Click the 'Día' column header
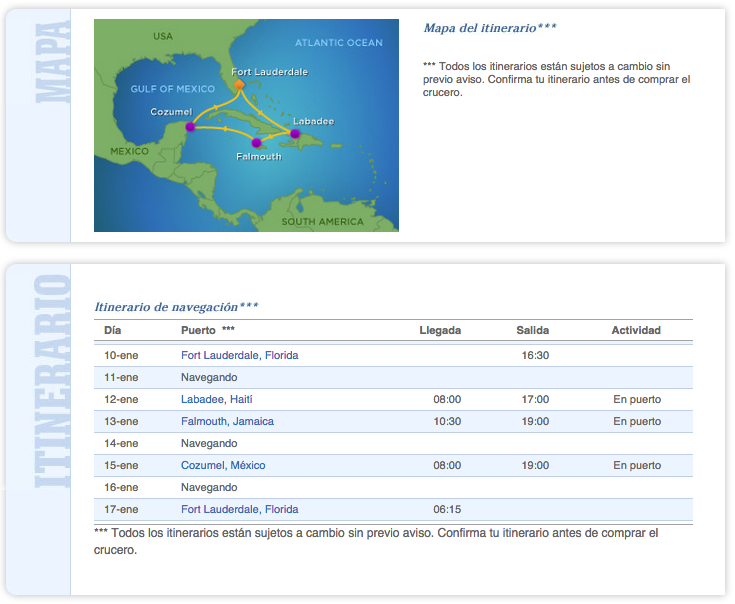 click(x=112, y=330)
